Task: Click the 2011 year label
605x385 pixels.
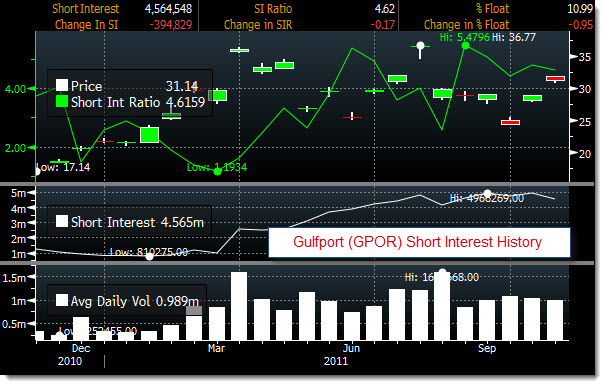Action: click(x=336, y=361)
